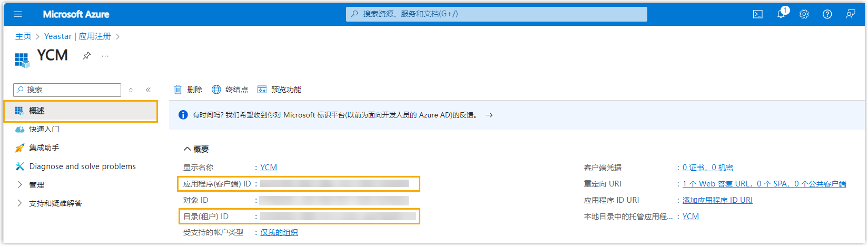Open more options ellipsis next to YCM

coord(105,56)
